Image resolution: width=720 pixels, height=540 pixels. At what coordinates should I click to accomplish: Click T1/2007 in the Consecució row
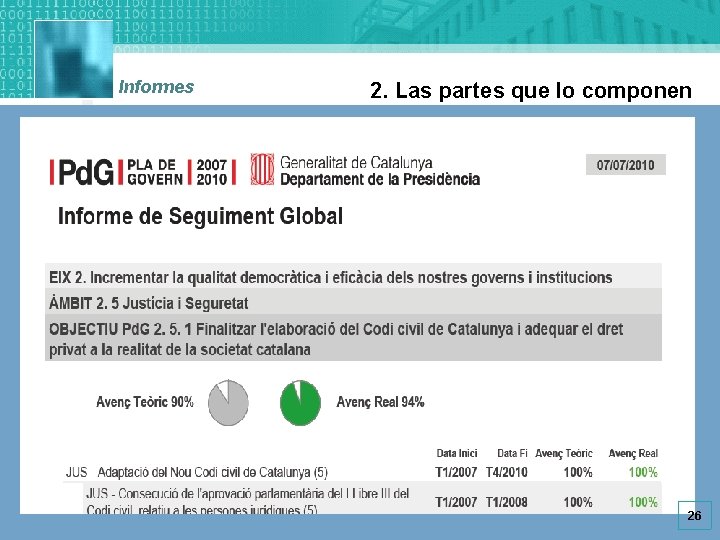(x=456, y=502)
